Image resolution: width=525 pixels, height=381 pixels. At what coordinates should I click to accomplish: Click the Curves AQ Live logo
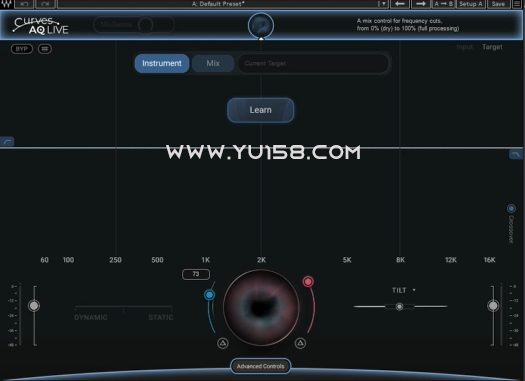[x=41, y=25]
